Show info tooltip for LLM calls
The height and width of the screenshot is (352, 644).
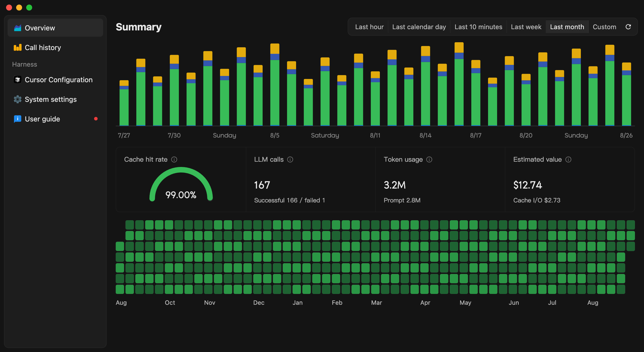pyautogui.click(x=290, y=159)
